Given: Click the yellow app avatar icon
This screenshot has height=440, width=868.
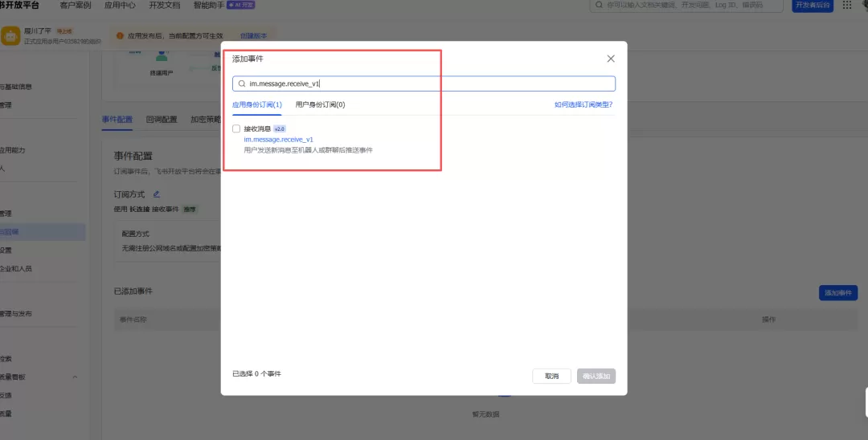Looking at the screenshot, I should (x=10, y=36).
